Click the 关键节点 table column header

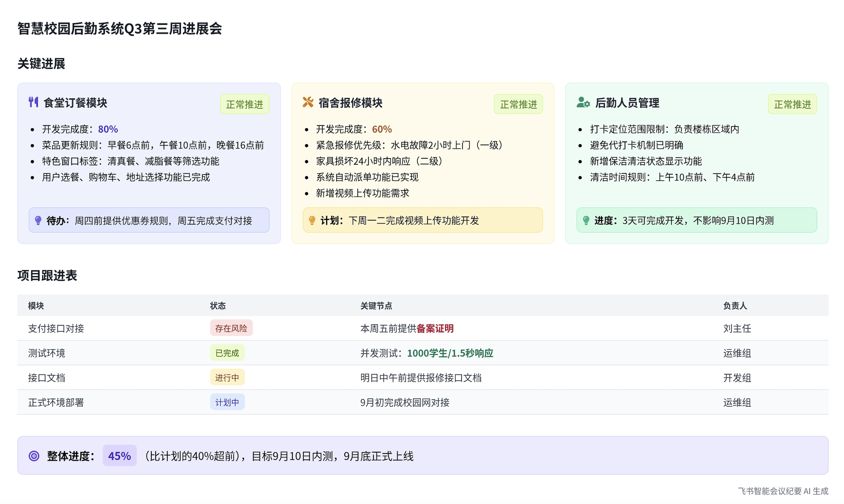(x=376, y=306)
